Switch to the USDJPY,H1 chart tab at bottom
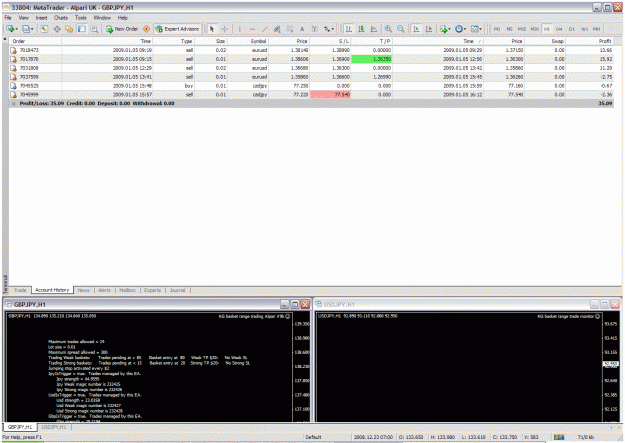The height and width of the screenshot is (443, 625). [54, 427]
